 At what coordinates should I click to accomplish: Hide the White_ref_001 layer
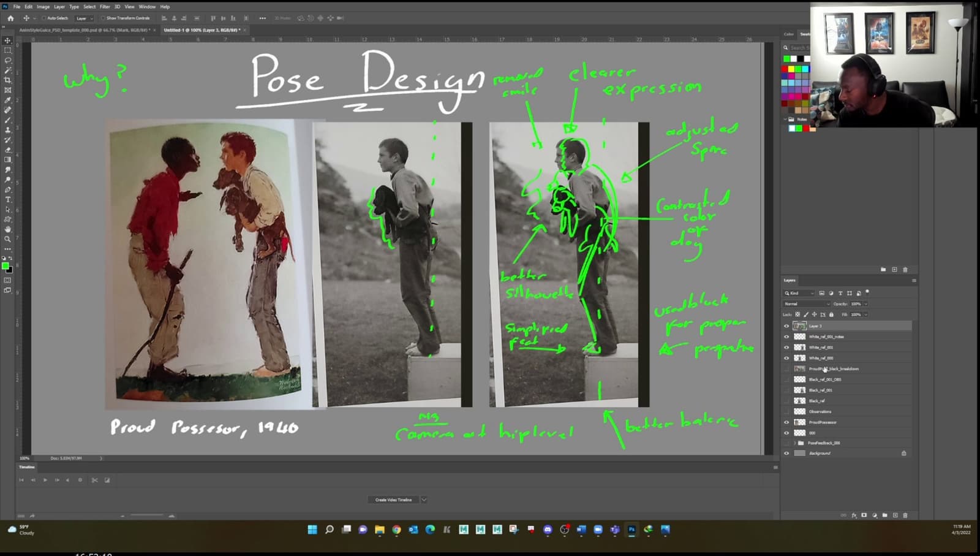(x=786, y=347)
